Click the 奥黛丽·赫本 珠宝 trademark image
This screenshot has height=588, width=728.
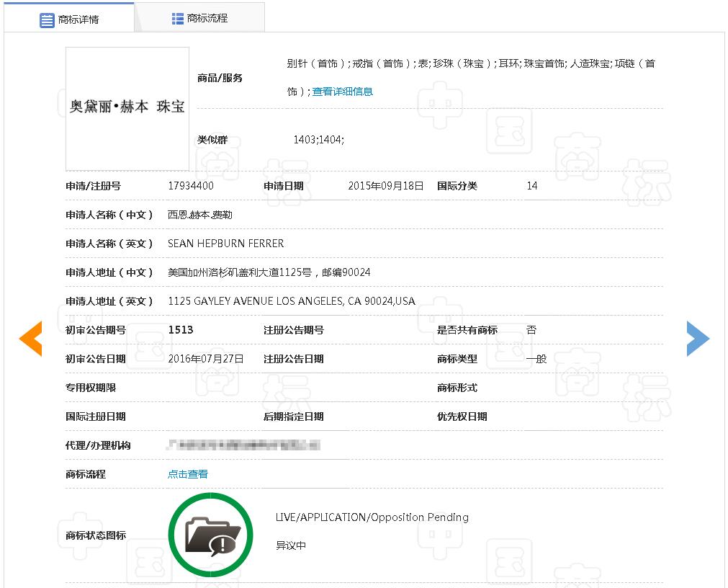click(x=127, y=109)
